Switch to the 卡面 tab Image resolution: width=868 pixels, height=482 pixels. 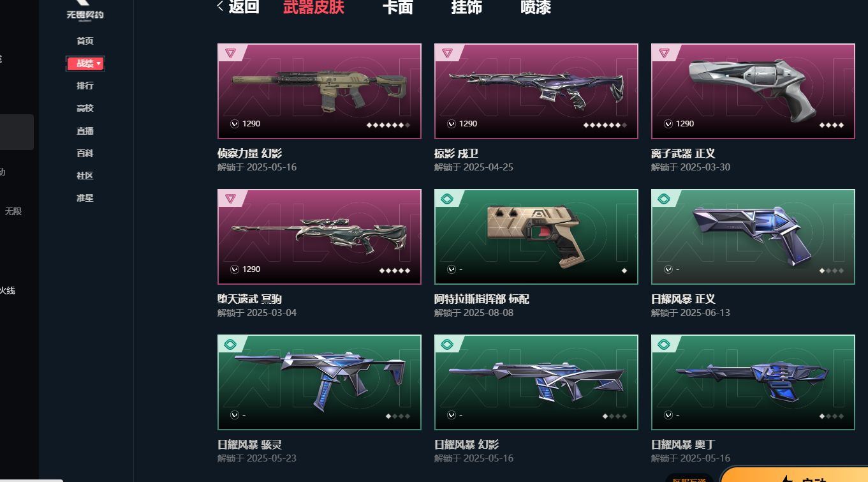397,7
